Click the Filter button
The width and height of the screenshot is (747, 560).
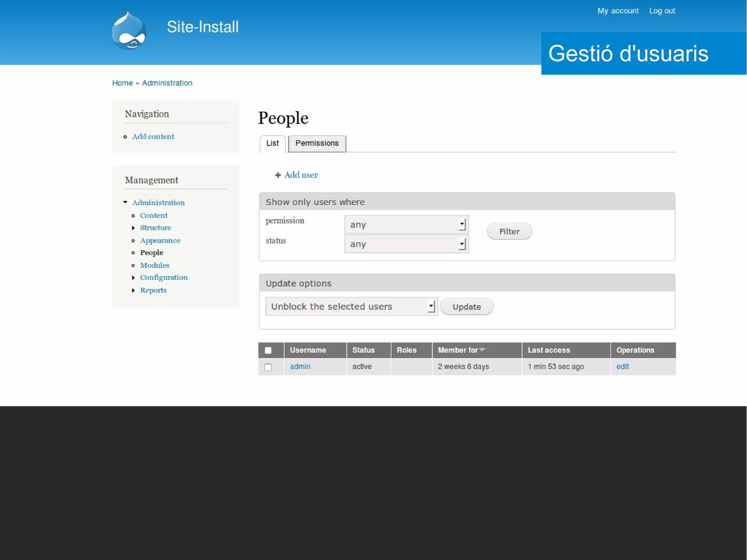click(509, 231)
